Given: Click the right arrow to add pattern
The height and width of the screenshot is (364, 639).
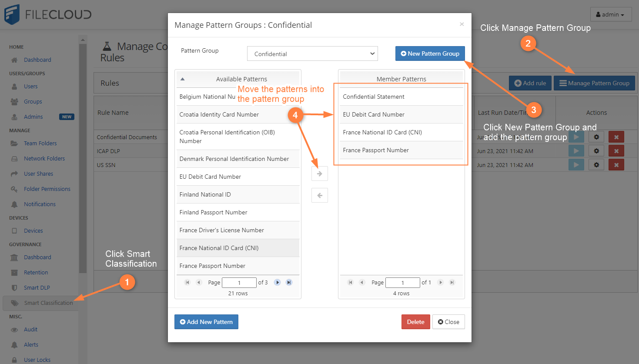Looking at the screenshot, I should pos(319,174).
